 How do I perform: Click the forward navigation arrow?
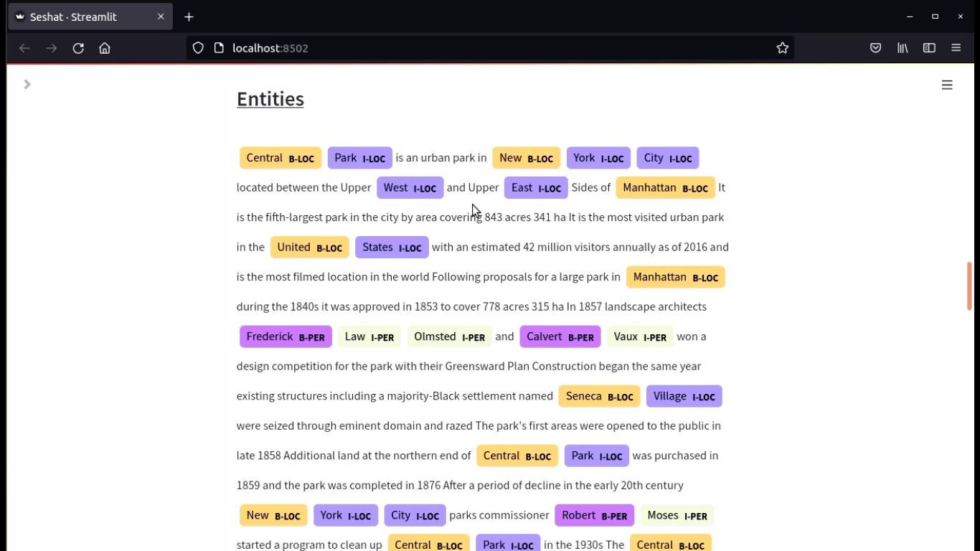click(x=51, y=48)
